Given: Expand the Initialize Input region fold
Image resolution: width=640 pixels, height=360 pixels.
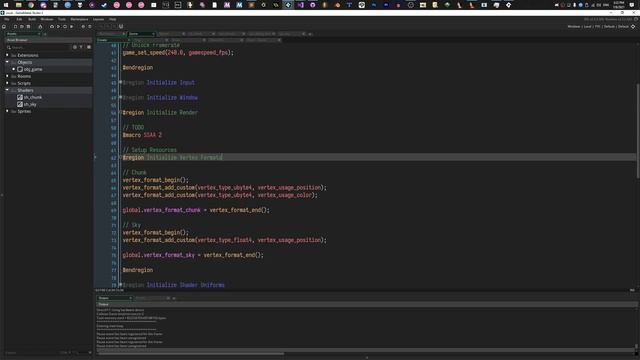Looking at the screenshot, I should [x=120, y=82].
